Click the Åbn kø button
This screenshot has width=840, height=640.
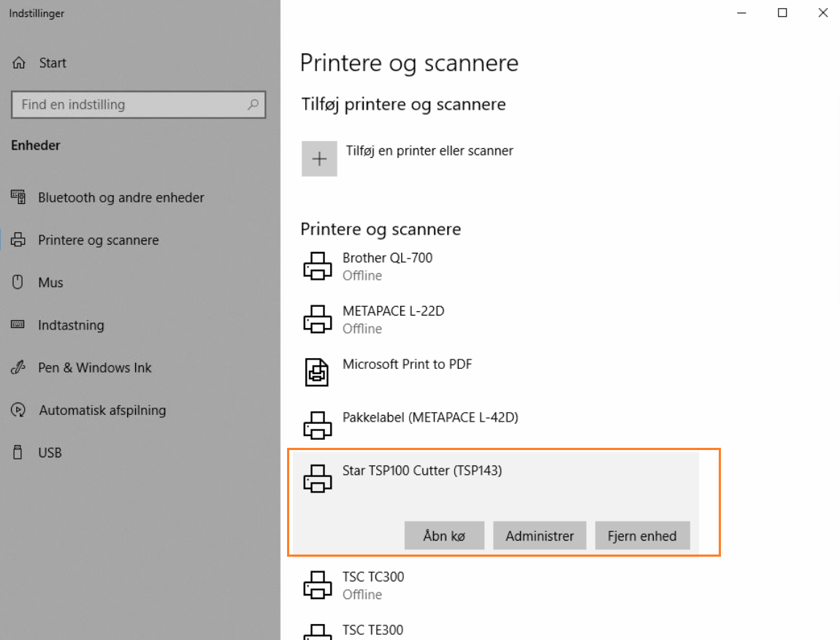tap(444, 536)
